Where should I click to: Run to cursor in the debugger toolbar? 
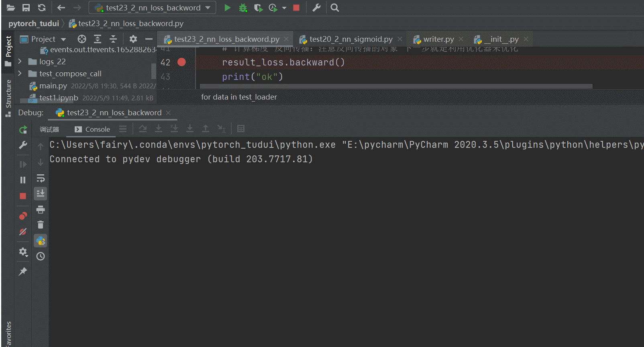(x=221, y=129)
